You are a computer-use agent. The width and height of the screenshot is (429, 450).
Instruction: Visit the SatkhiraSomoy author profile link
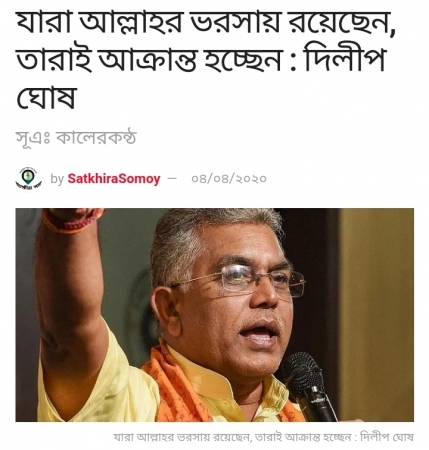click(x=114, y=179)
